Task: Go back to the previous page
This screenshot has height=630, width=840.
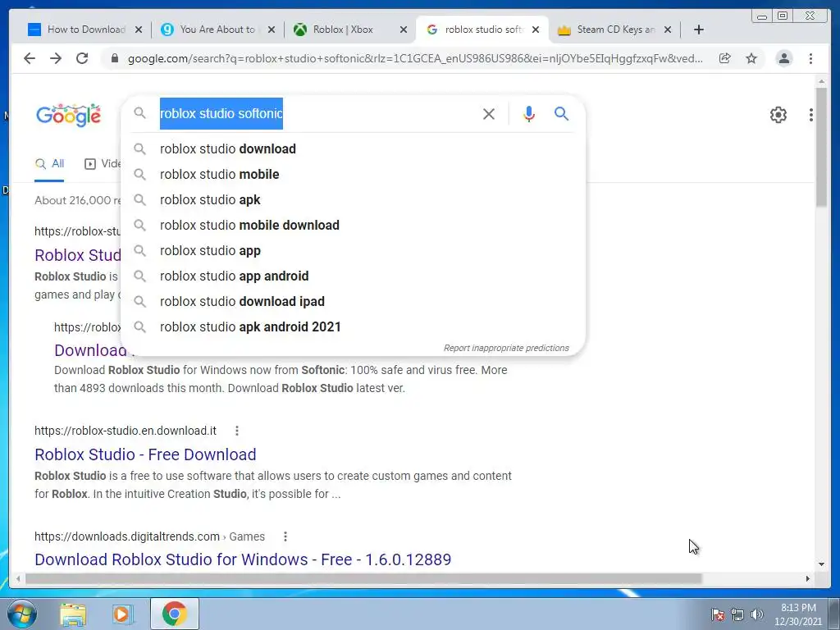Action: point(30,58)
